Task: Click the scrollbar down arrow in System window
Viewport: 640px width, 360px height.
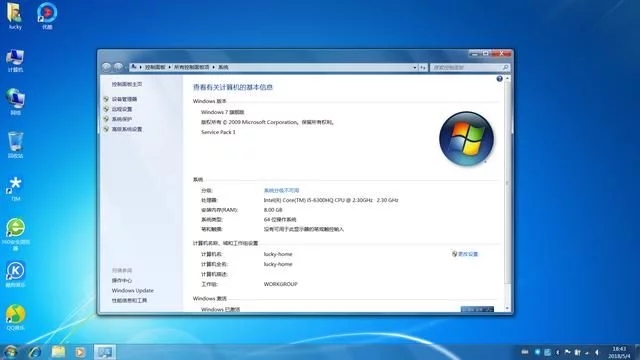Action: 507,308
